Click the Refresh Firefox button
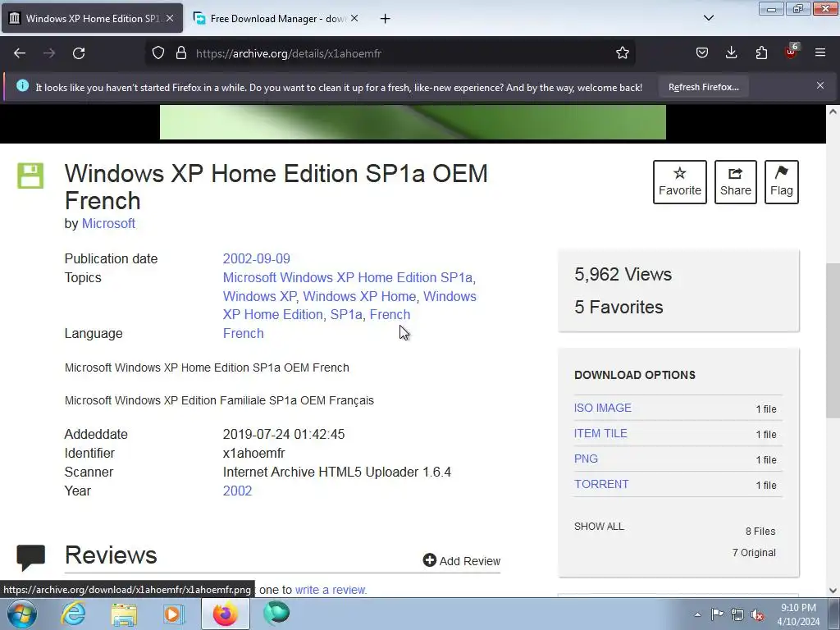840x630 pixels. pos(703,87)
